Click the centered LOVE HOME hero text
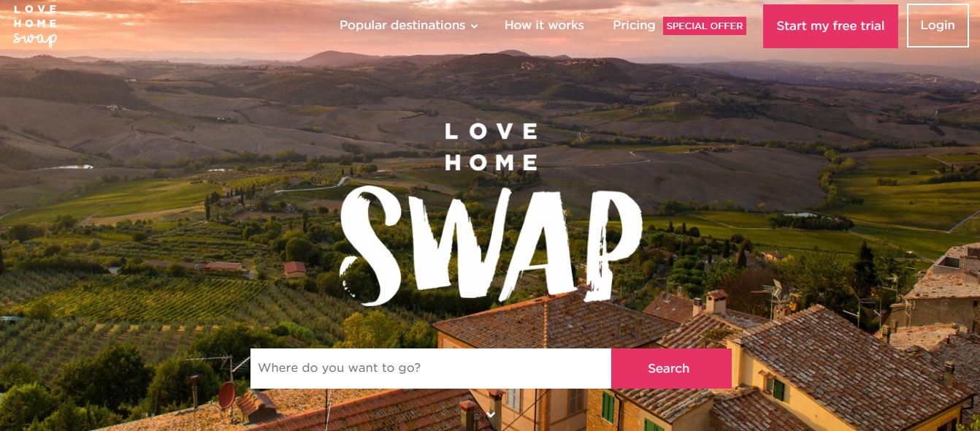 (x=491, y=147)
